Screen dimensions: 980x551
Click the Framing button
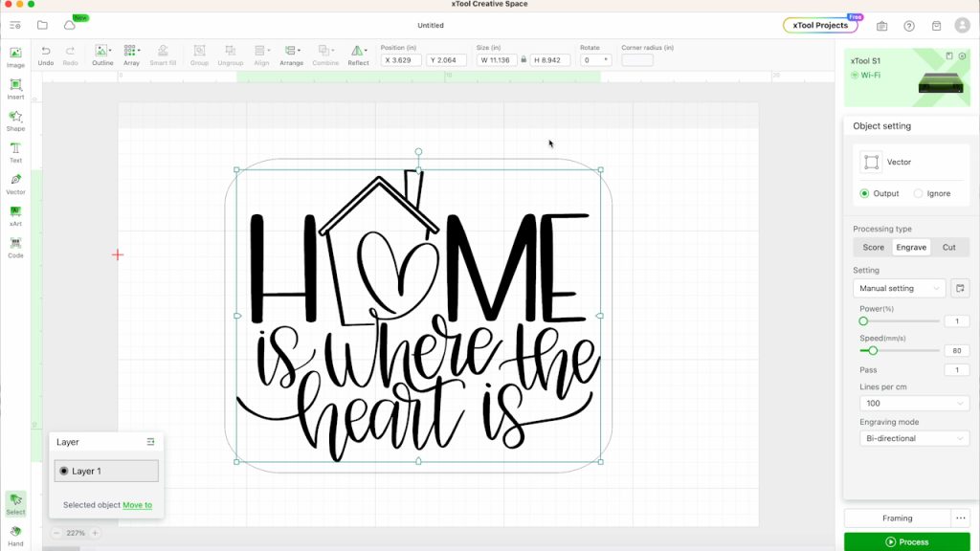point(897,518)
